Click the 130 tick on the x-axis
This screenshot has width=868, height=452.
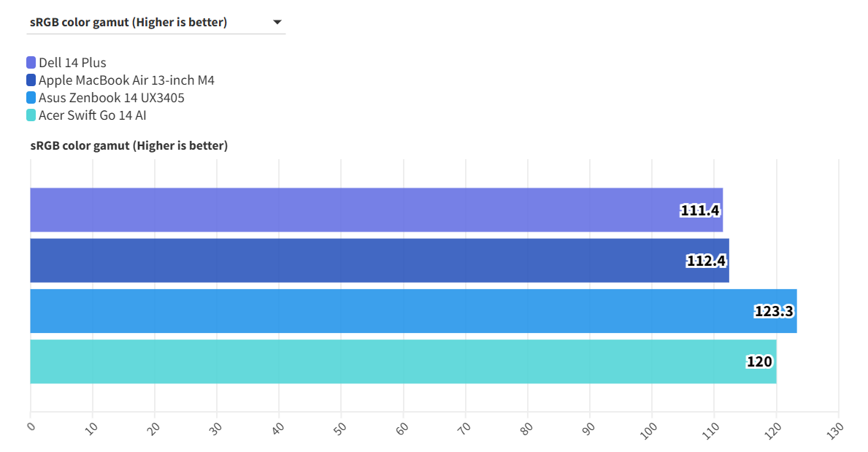[837, 428]
